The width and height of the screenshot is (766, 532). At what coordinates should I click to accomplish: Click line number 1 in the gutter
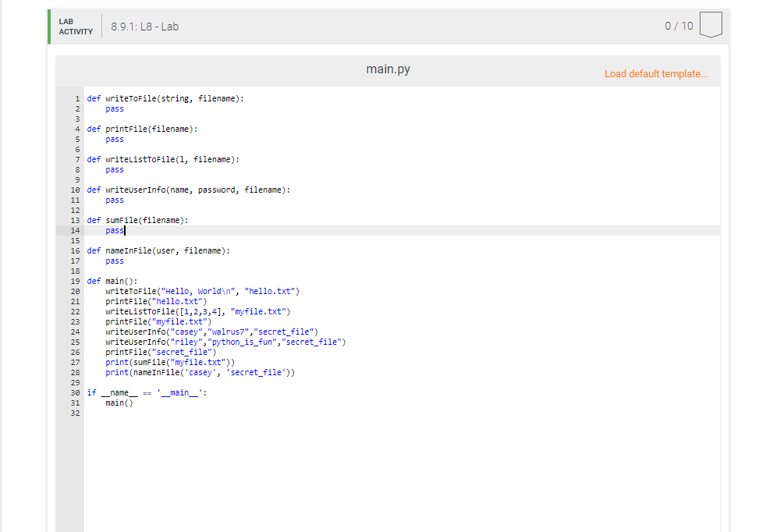click(76, 98)
